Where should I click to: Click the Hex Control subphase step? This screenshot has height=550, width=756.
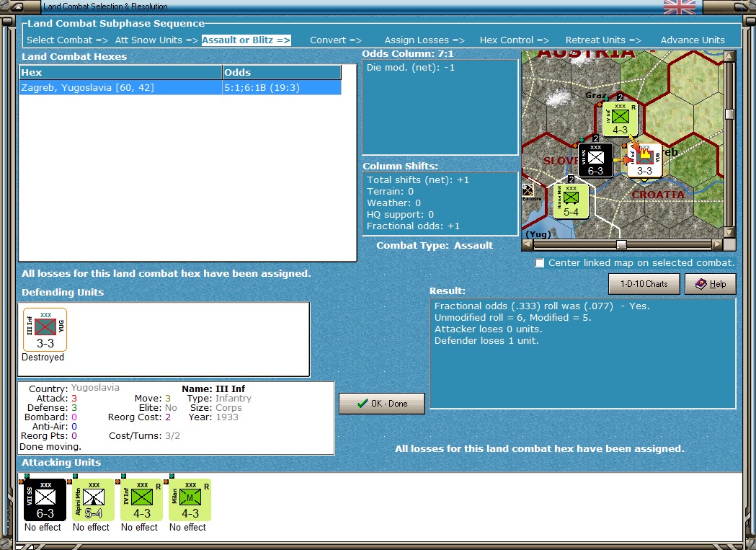[x=514, y=40]
